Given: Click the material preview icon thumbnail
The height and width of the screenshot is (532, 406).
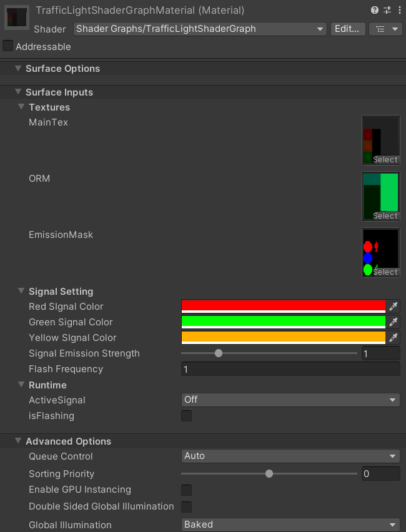Looking at the screenshot, I should [x=17, y=18].
